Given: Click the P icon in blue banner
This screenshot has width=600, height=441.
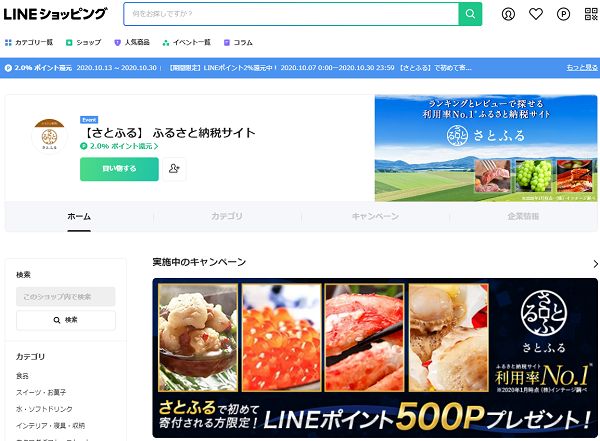Looking at the screenshot, I should [x=8, y=68].
